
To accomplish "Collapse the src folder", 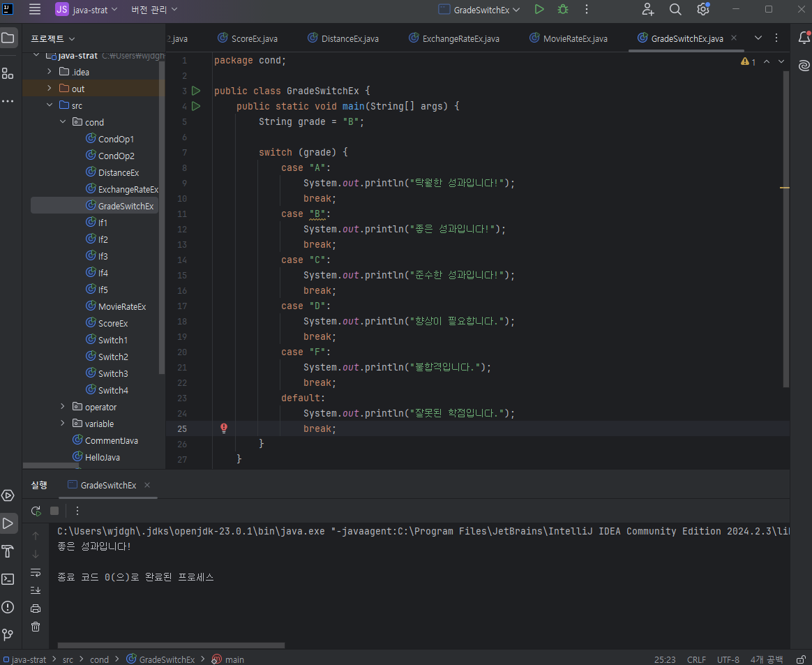I will click(50, 105).
